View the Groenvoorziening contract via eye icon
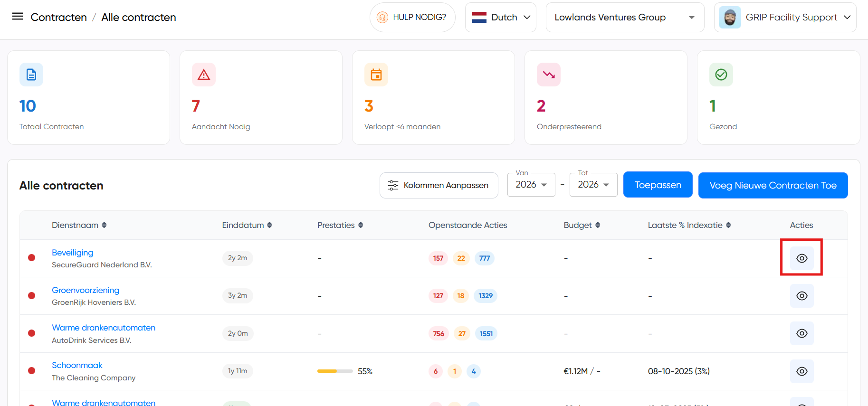 pos(801,296)
